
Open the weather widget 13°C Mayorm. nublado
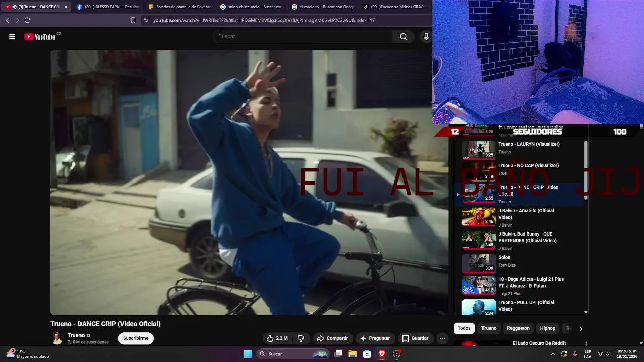pyautogui.click(x=28, y=354)
